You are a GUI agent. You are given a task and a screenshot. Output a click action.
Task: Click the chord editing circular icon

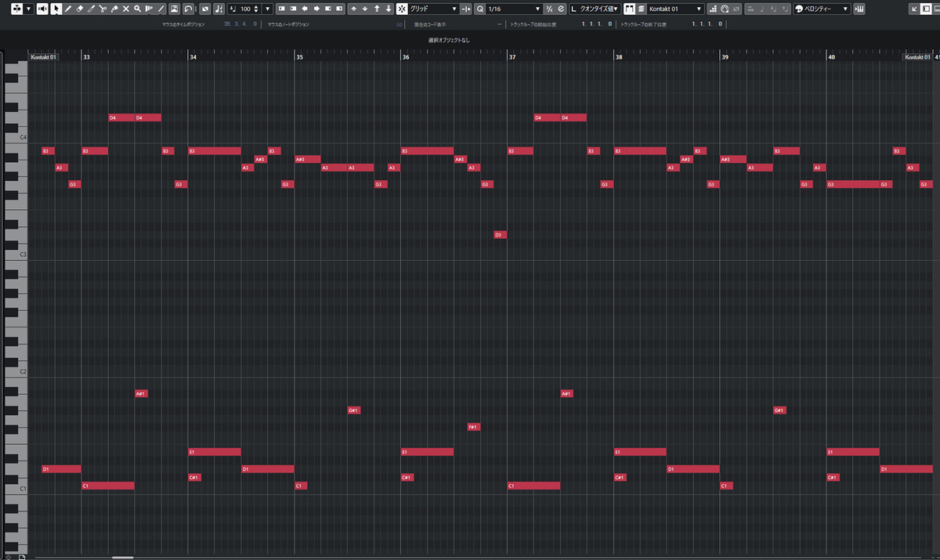tap(725, 9)
